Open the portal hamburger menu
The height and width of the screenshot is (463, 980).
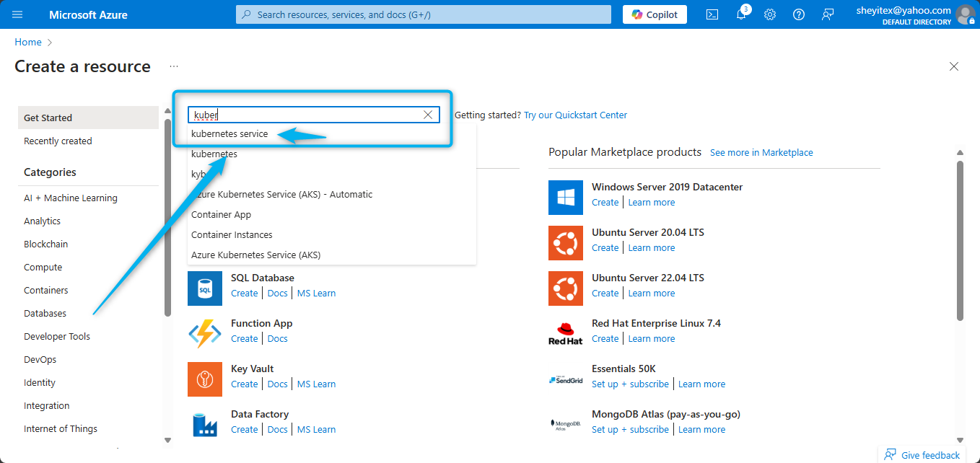pos(17,14)
